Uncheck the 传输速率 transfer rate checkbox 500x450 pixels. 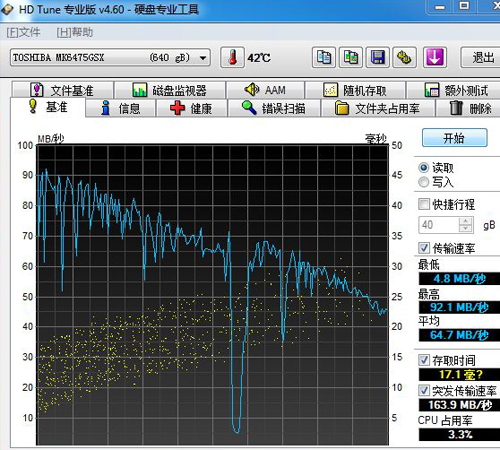424,248
